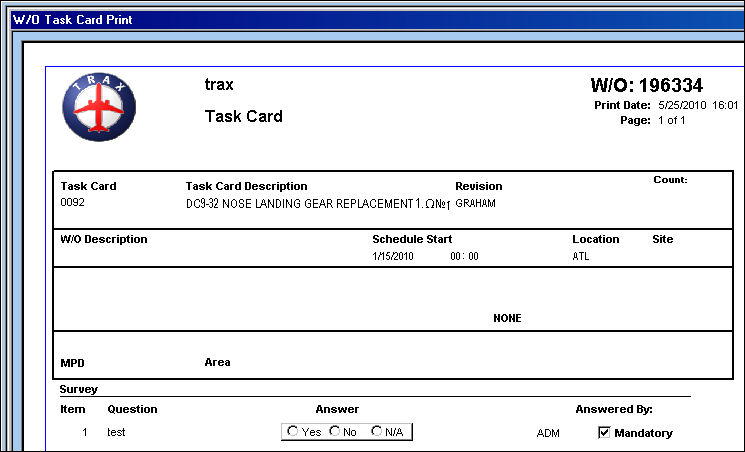Viewport: 745px width, 452px height.
Task: Uncheck the Mandatory checkbox
Action: [x=604, y=432]
